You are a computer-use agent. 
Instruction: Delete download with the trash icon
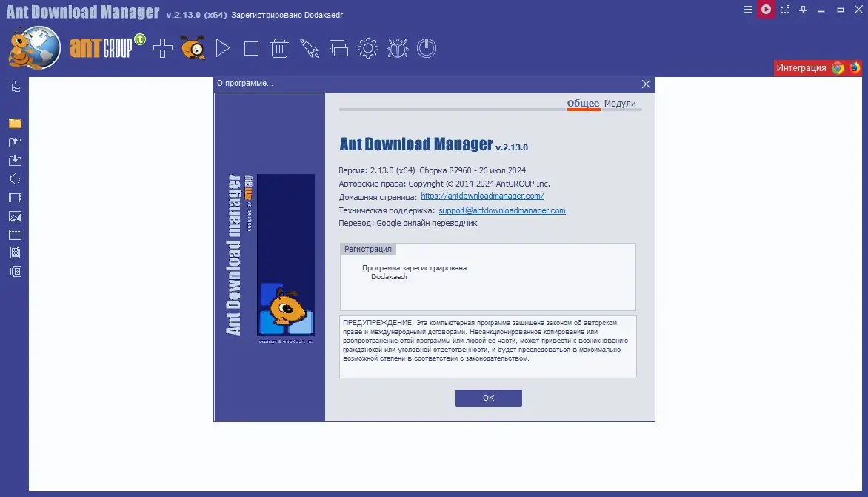pyautogui.click(x=279, y=48)
